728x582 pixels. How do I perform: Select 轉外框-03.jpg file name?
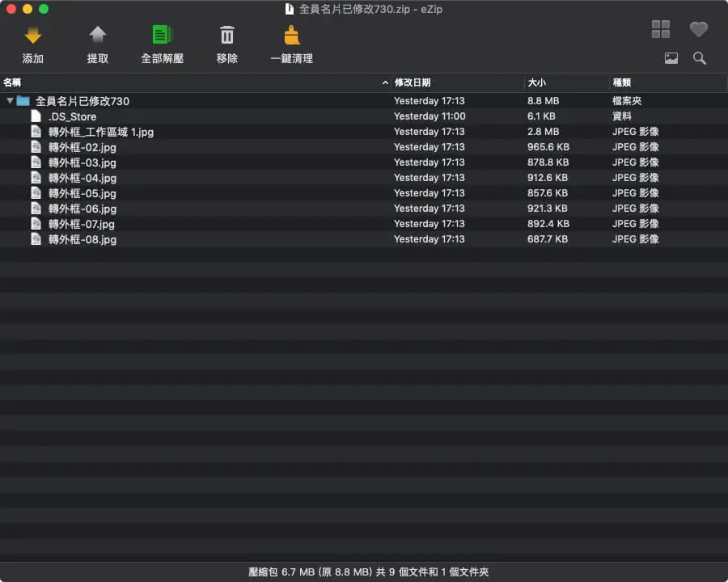pos(83,163)
